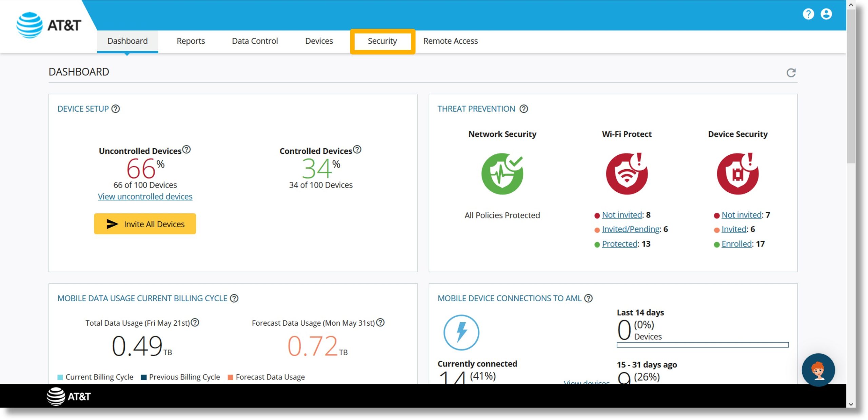Open Uncontrolled Devices info icon

[186, 149]
